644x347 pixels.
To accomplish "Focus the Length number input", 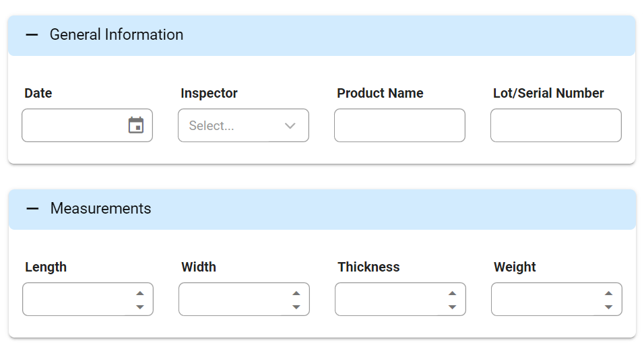I will point(75,300).
